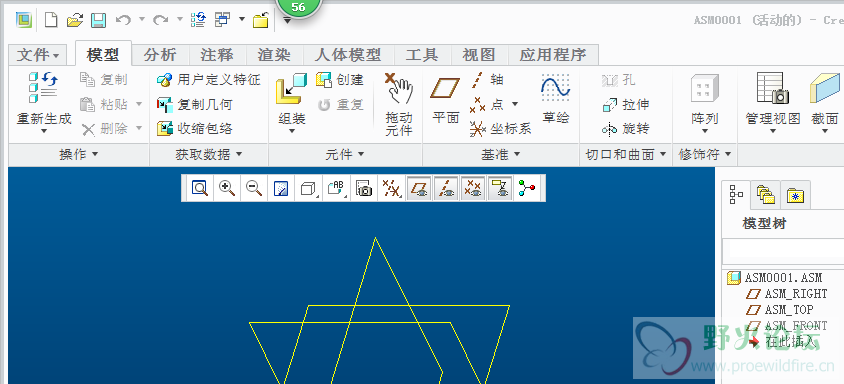Click the User-Defined Feature (用户定义特征) button
The image size is (844, 384).
point(208,80)
